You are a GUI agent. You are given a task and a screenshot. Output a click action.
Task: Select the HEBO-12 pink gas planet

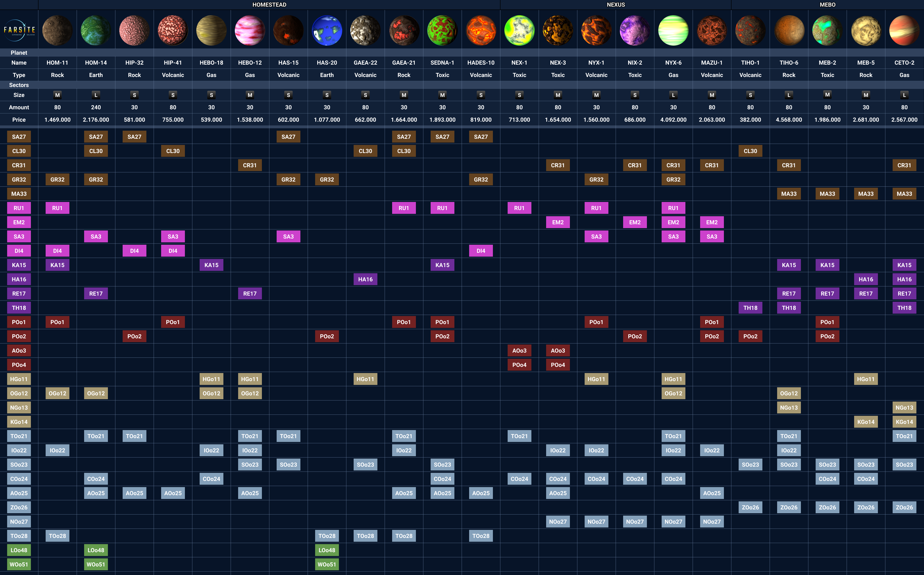click(x=250, y=30)
